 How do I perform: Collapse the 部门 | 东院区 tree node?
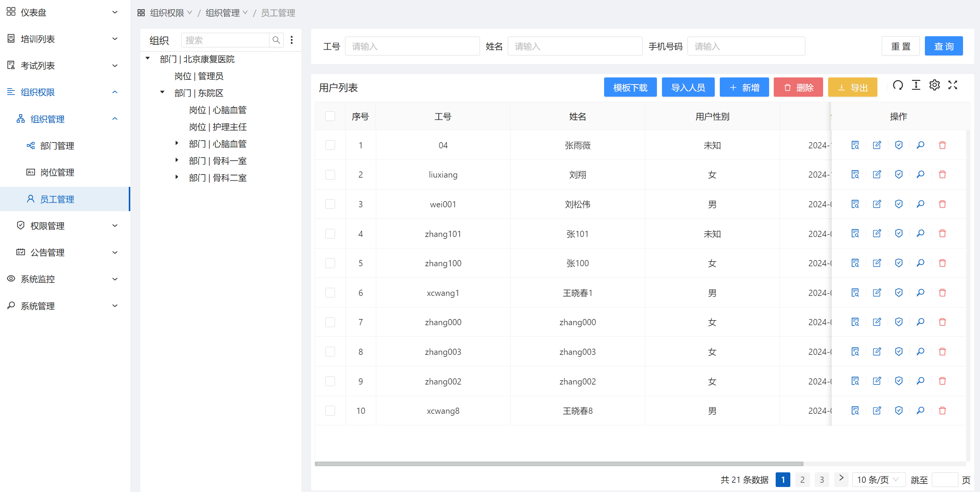[x=162, y=92]
